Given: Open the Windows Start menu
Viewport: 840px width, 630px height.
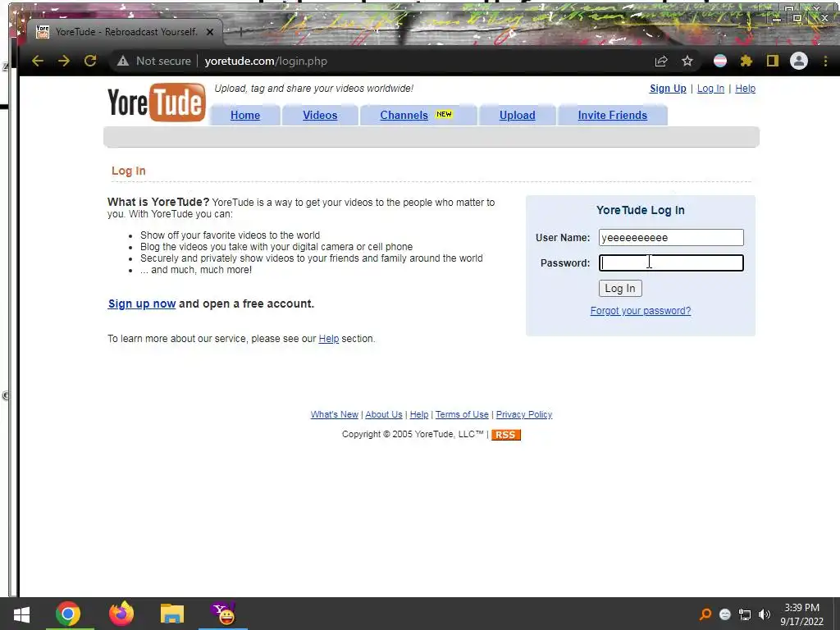Looking at the screenshot, I should [21, 614].
